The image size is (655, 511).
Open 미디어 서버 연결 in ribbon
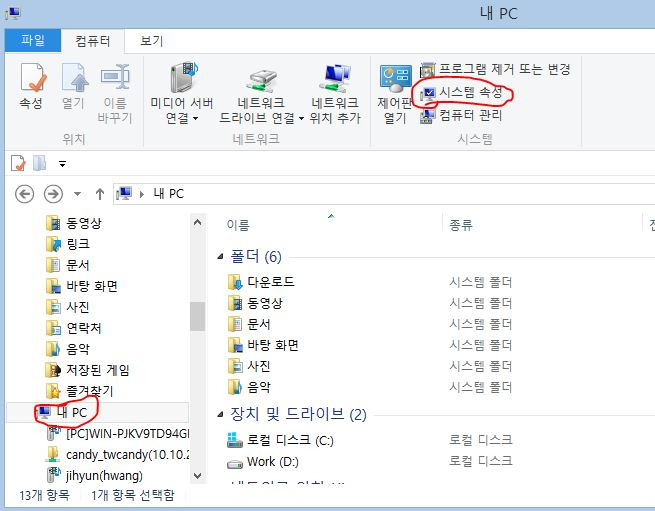182,93
